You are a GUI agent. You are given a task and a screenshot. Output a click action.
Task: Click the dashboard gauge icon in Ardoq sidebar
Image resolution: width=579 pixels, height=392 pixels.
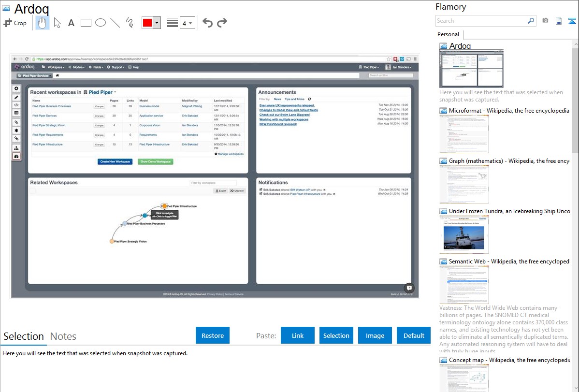pos(16,156)
